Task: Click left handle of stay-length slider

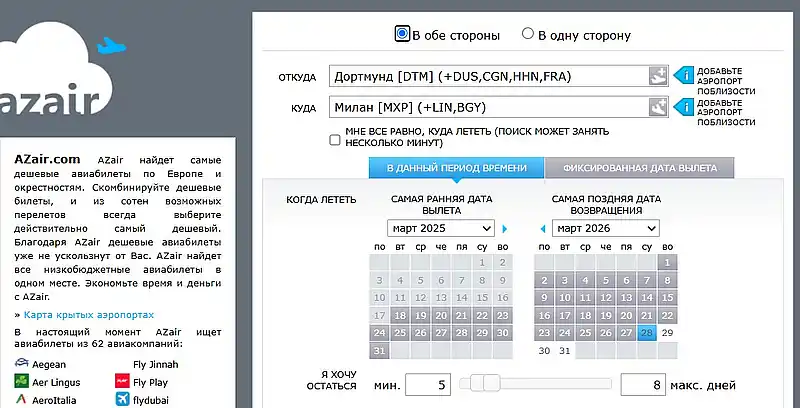Action: tap(477, 383)
